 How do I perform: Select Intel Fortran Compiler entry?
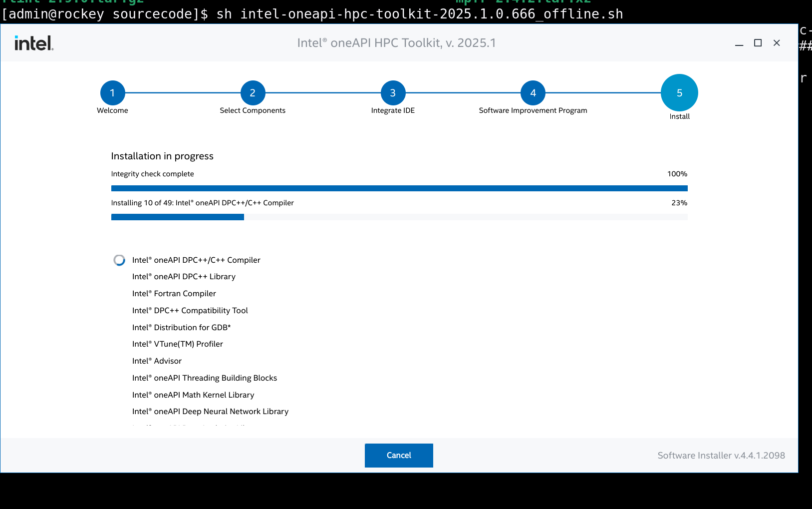174,294
